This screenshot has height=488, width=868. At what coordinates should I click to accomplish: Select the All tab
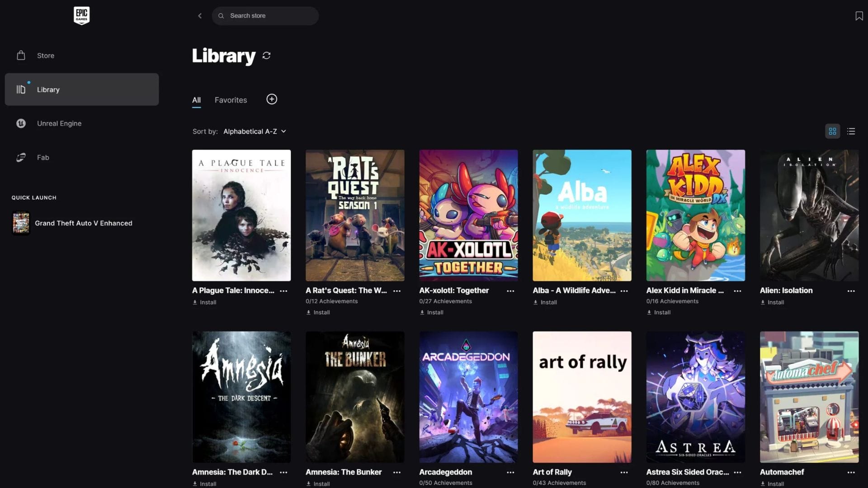[196, 100]
